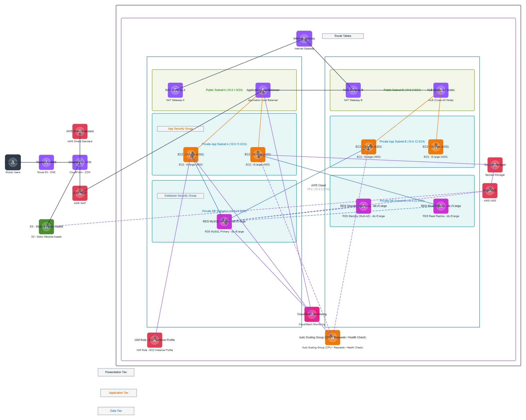Select the AWS Cloud label text
Image resolution: width=526 pixels, height=420 pixels.
coord(318,186)
